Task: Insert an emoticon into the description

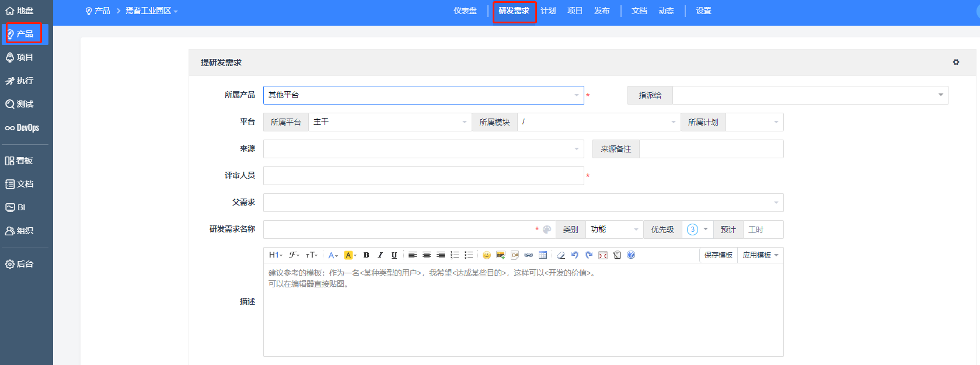Action: click(x=486, y=255)
